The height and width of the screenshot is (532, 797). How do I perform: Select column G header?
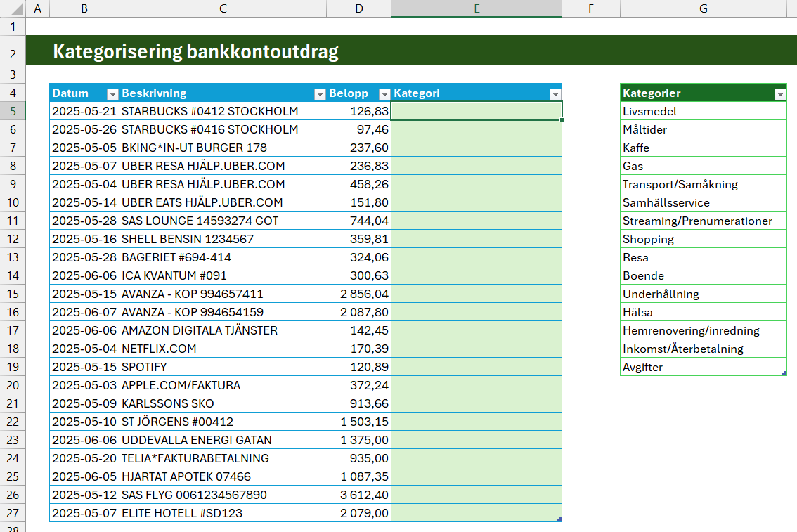tap(704, 8)
